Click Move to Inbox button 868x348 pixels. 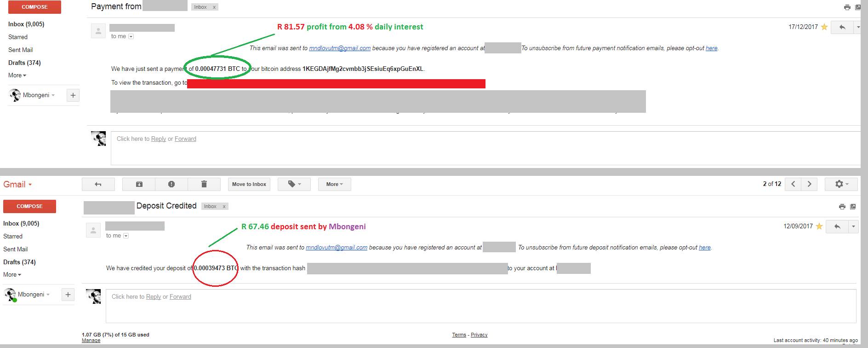pyautogui.click(x=249, y=184)
